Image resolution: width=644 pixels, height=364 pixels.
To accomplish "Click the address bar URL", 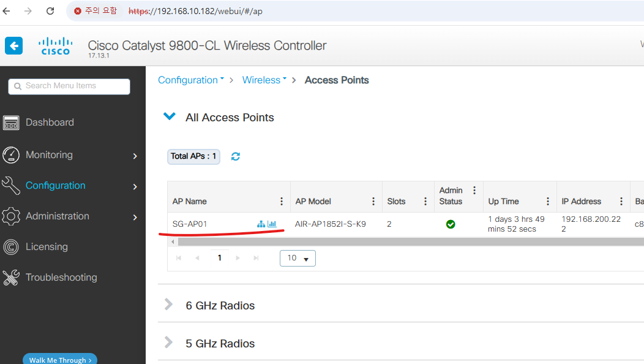I will pyautogui.click(x=195, y=11).
